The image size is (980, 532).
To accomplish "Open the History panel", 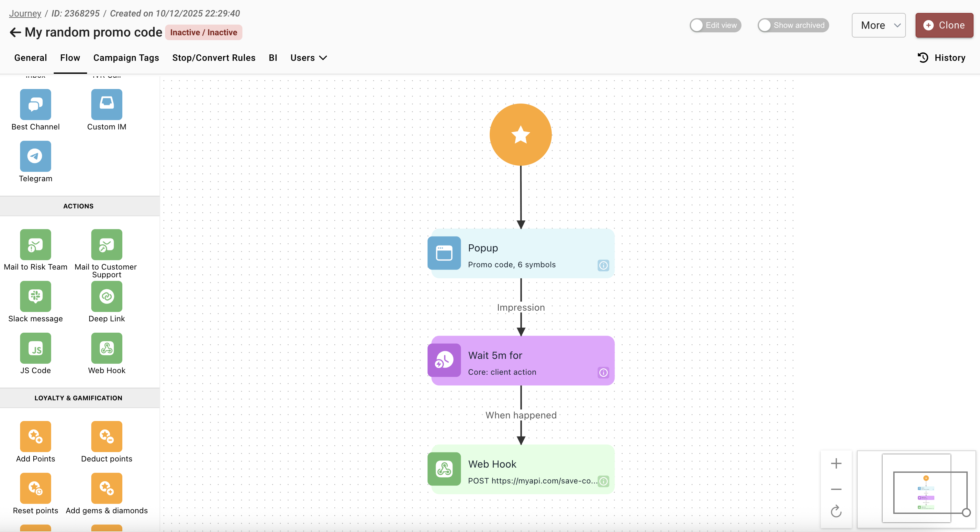I will [x=941, y=58].
